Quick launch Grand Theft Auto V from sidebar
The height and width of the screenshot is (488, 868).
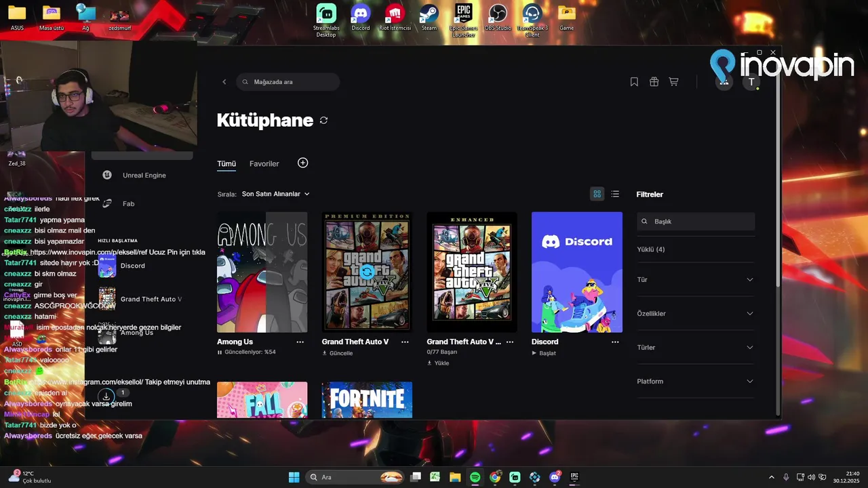tap(140, 299)
